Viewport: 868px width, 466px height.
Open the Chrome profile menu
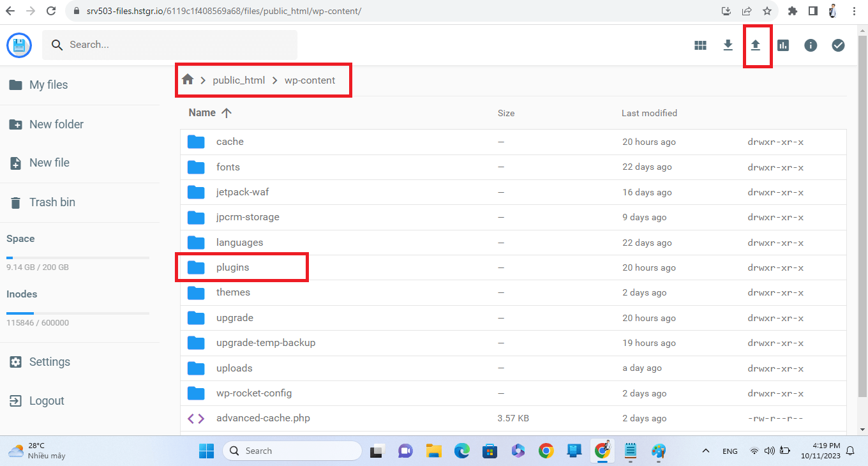832,11
